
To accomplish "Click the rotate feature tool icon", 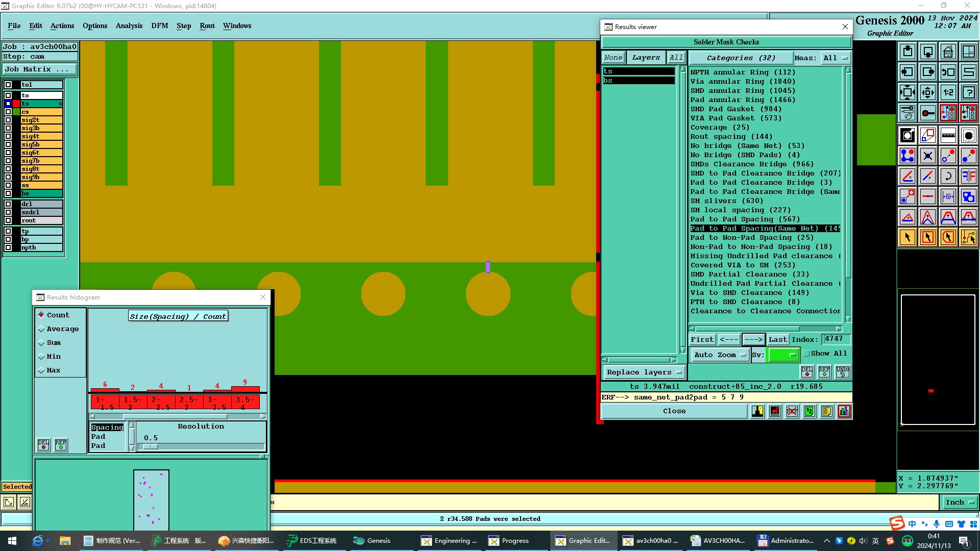I will (948, 176).
